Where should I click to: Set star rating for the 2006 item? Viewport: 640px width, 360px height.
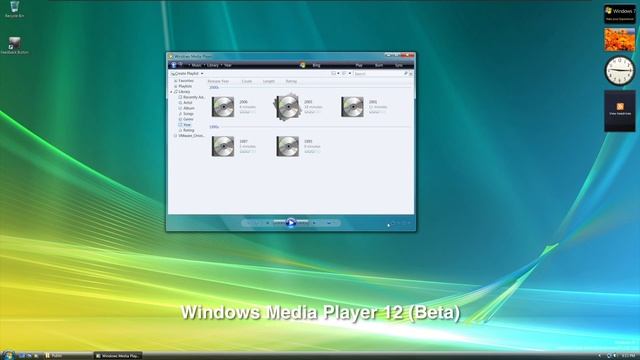click(x=247, y=112)
